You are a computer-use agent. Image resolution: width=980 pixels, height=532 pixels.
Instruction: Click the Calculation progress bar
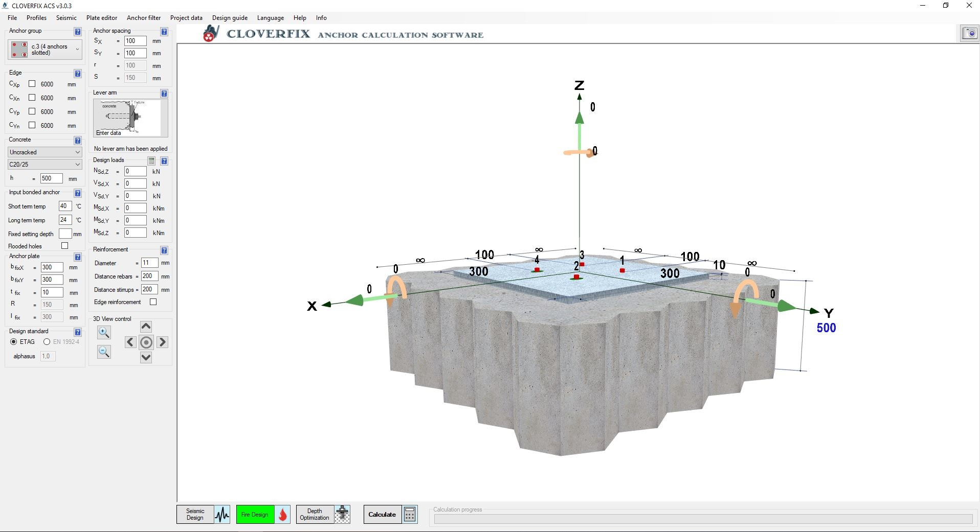point(703,519)
